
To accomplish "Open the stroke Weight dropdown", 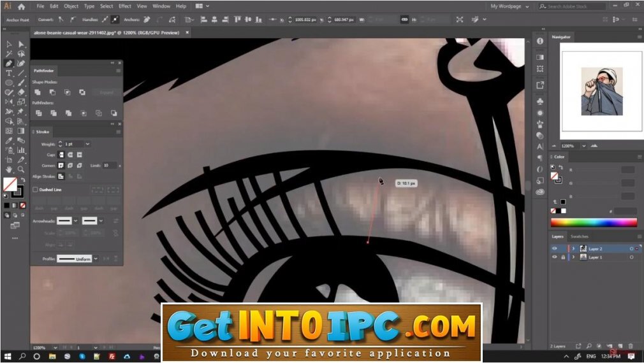I will pyautogui.click(x=87, y=144).
